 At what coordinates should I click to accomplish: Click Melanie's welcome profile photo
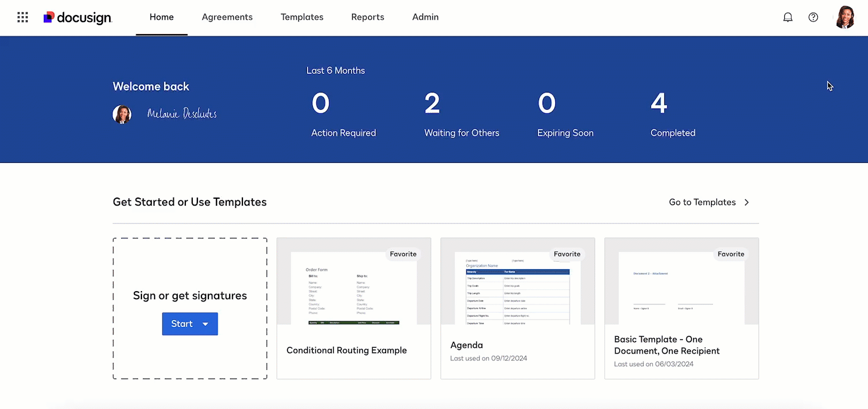click(x=122, y=114)
